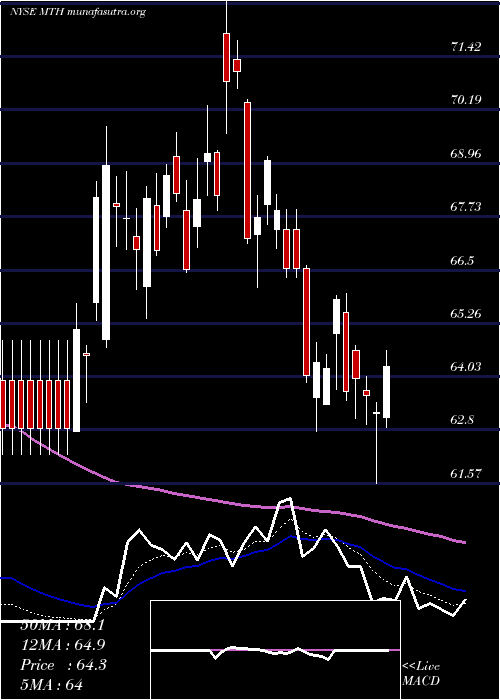The width and height of the screenshot is (500, 700).
Task: Select the 70.19 price level label
Action: [x=466, y=100]
